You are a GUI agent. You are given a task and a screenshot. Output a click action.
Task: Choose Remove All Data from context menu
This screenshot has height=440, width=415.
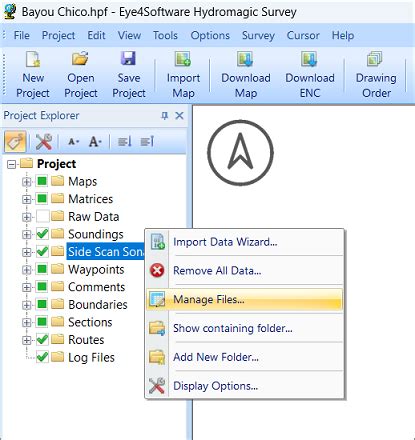click(x=245, y=270)
